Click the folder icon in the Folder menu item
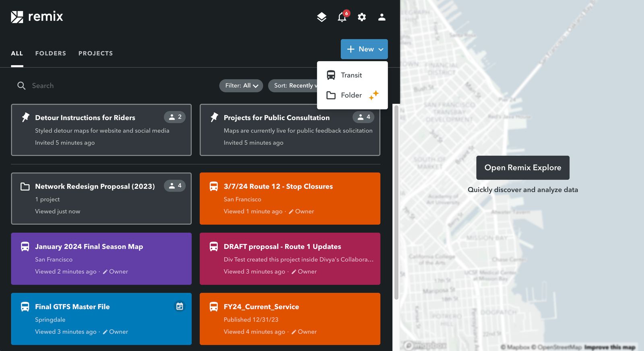This screenshot has width=644, height=351. click(x=331, y=95)
